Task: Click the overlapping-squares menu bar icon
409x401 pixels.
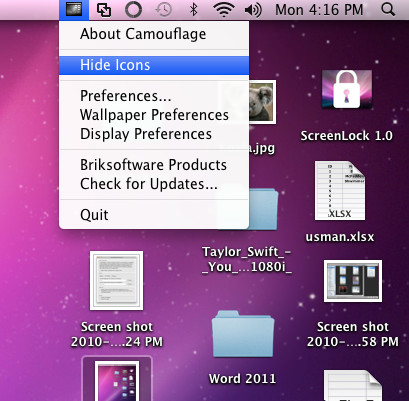Action: (x=104, y=10)
